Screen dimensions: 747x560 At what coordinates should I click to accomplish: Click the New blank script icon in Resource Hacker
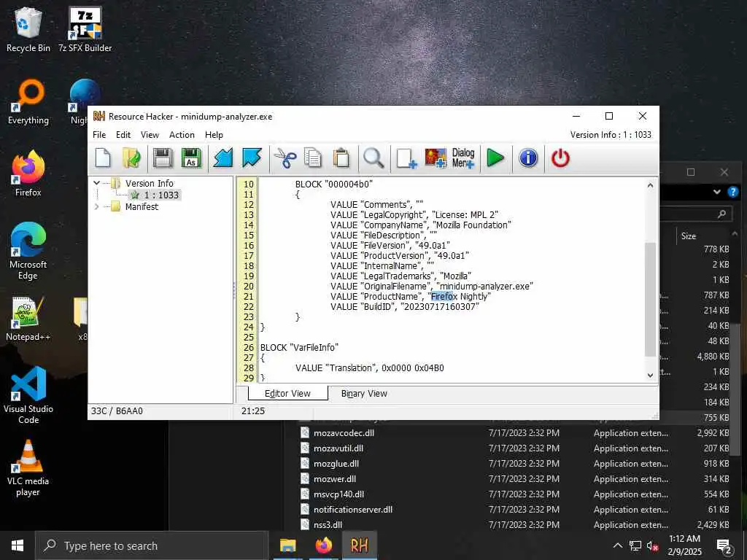(103, 158)
